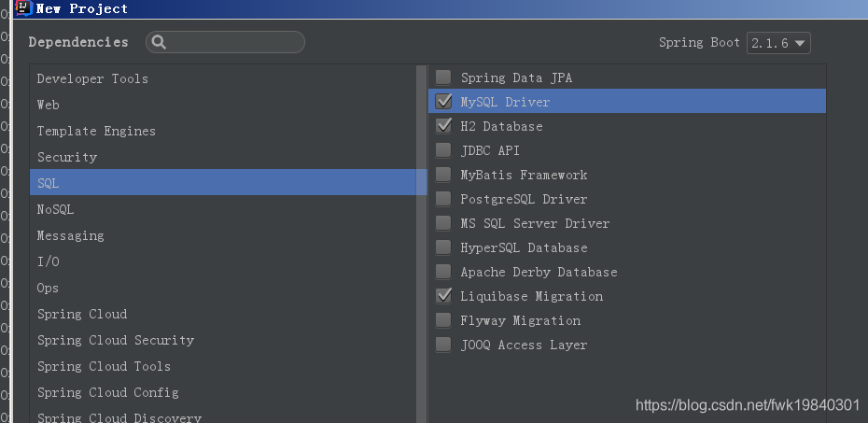Screen dimensions: 868x423
Task: Select the Spring Cloud Config category
Action: click(x=223, y=392)
